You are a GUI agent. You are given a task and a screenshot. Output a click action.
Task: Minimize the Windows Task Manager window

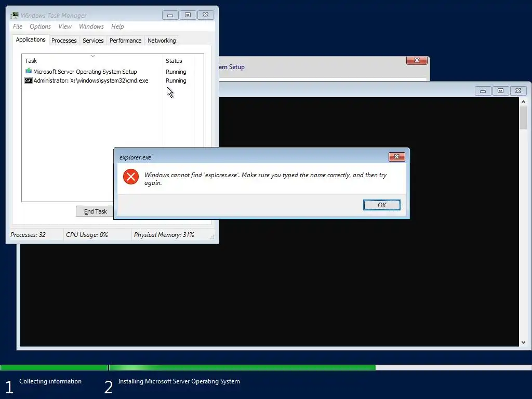point(170,15)
